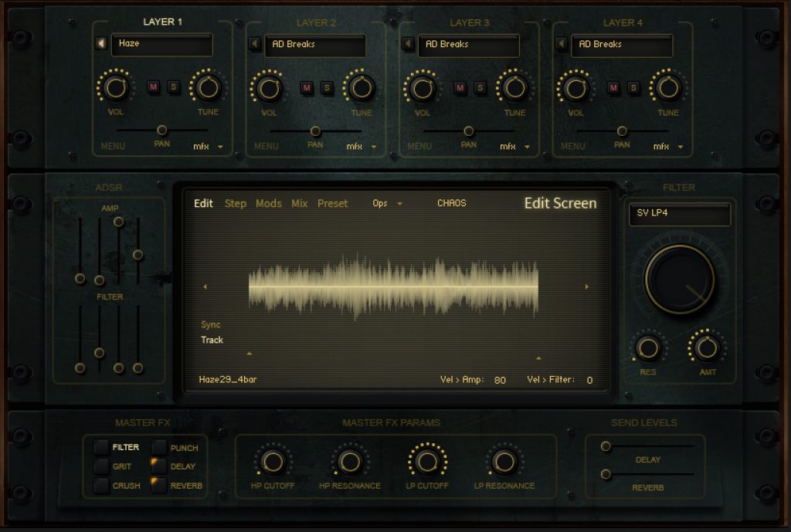Adjust the VOL knob on Layer 1

pos(114,88)
